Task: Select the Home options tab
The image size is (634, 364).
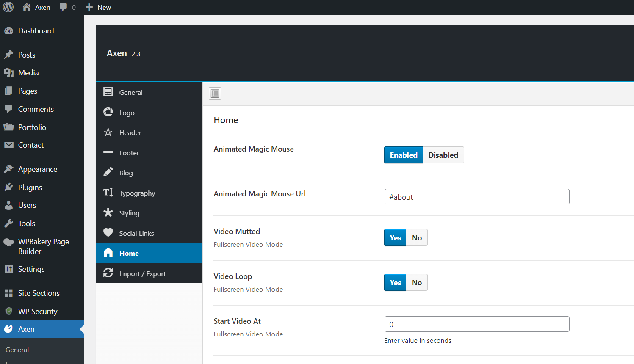Action: (149, 253)
